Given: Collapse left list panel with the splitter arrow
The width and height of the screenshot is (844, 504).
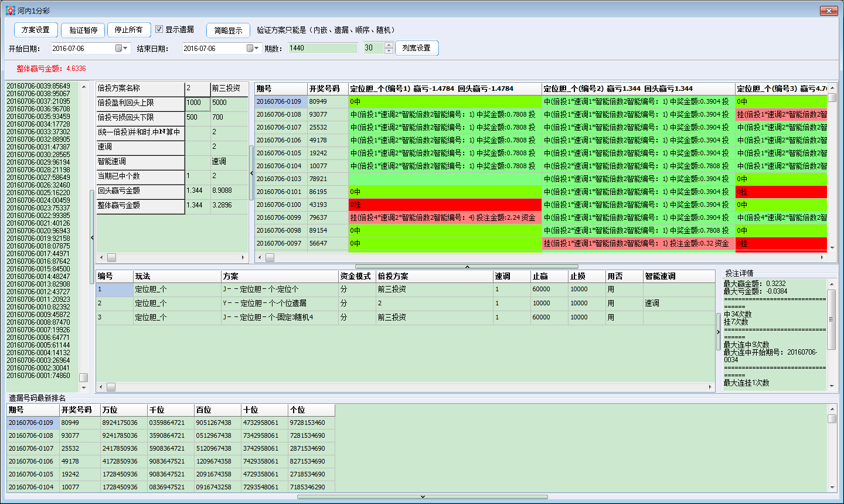Looking at the screenshot, I should coord(92,237).
